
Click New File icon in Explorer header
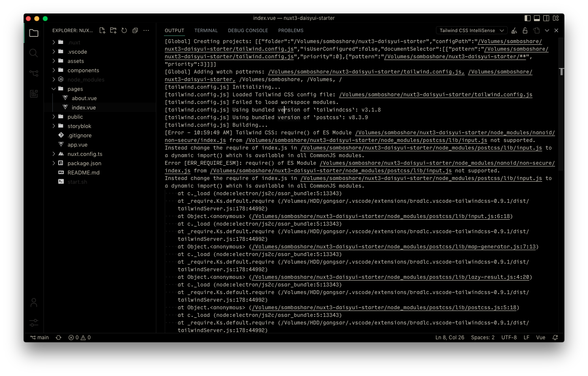pyautogui.click(x=102, y=30)
